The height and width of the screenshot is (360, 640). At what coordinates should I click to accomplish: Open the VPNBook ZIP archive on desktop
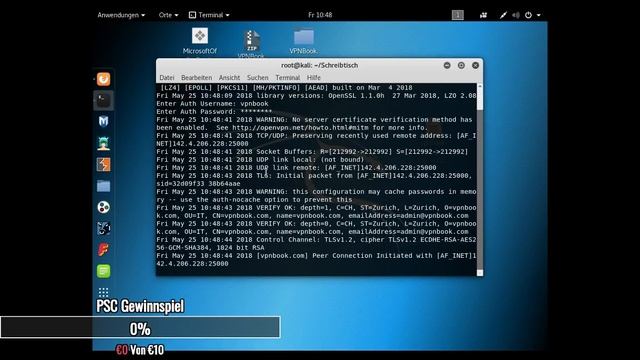pos(251,44)
